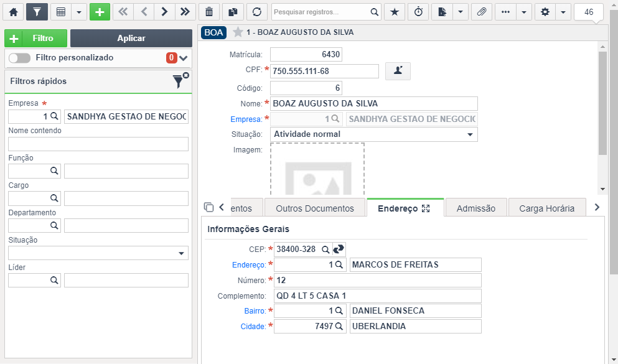Click the export document icon
Screen dimensions: 618x364
click(442, 12)
